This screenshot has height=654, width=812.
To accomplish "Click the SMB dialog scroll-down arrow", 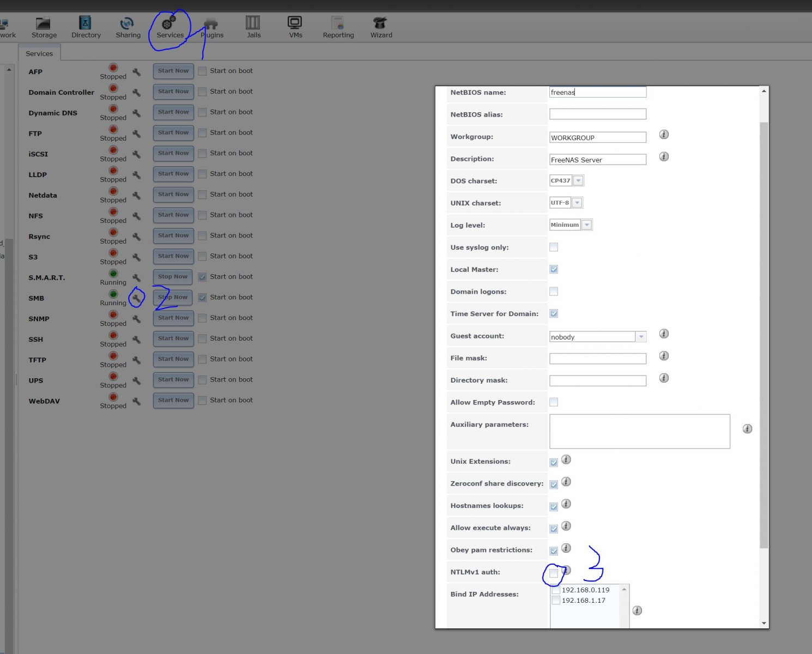I will point(763,623).
